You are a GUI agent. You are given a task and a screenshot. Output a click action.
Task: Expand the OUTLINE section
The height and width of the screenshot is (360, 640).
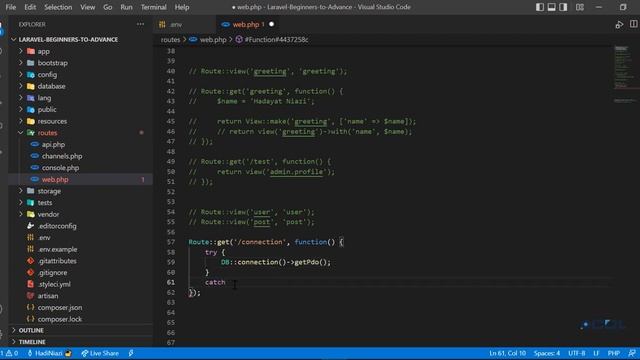tap(31, 330)
